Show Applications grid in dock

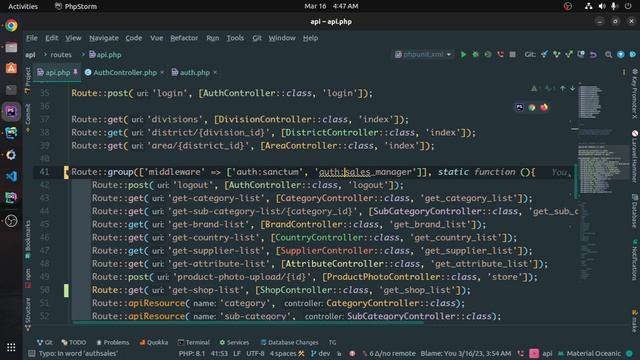coord(11,347)
